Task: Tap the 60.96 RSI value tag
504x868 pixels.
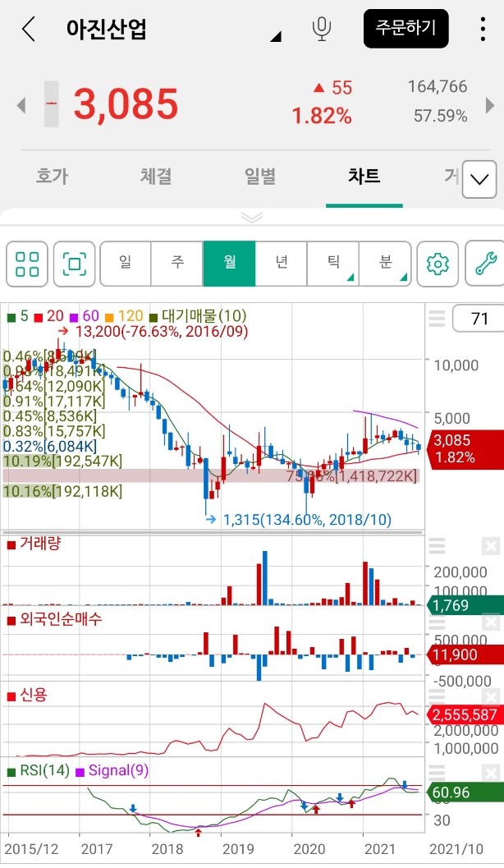Action: click(x=464, y=792)
